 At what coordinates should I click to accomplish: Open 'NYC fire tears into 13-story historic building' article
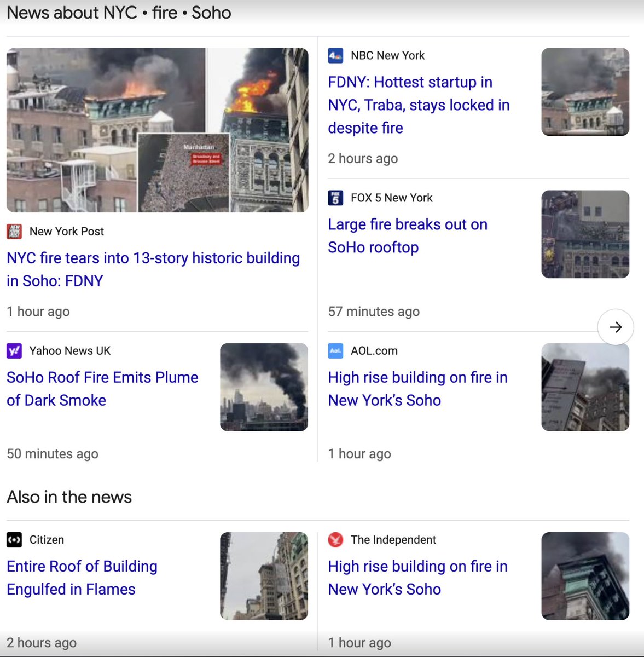(x=153, y=269)
